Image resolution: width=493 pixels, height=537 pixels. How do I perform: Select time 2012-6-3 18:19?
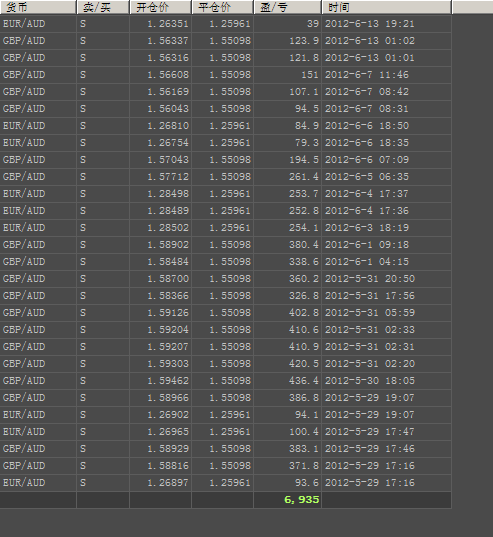click(367, 228)
